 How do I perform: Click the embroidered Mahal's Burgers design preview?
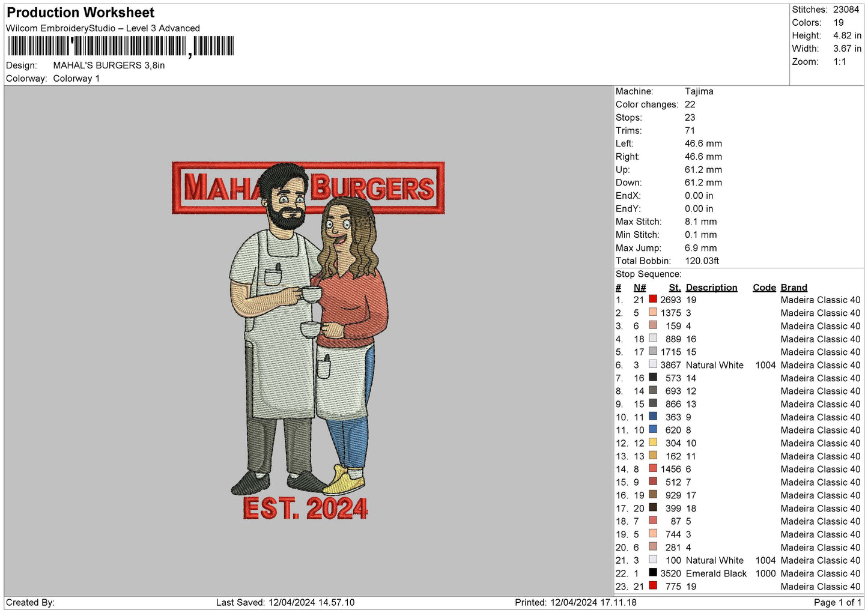pyautogui.click(x=308, y=340)
